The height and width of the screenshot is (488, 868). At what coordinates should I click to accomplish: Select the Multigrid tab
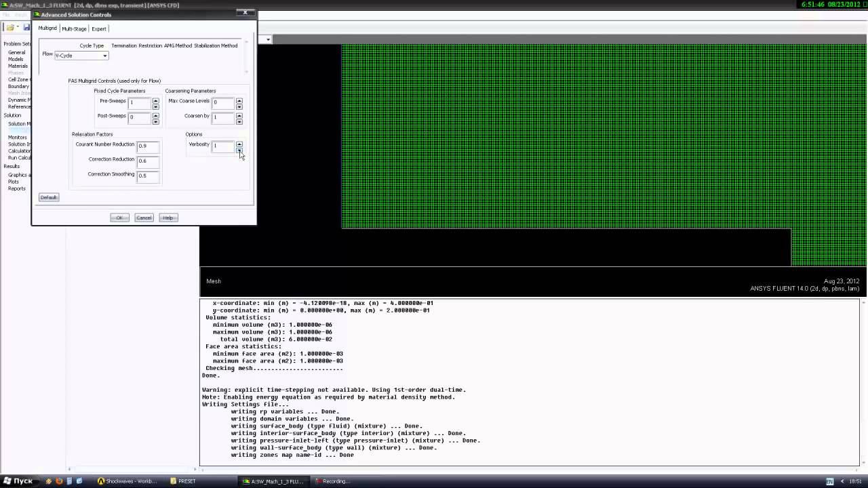[x=47, y=28]
